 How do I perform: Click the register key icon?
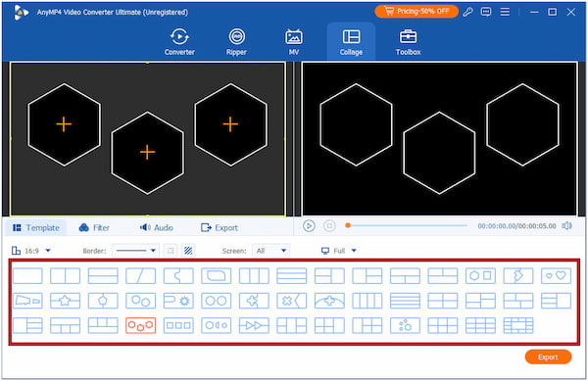click(467, 12)
